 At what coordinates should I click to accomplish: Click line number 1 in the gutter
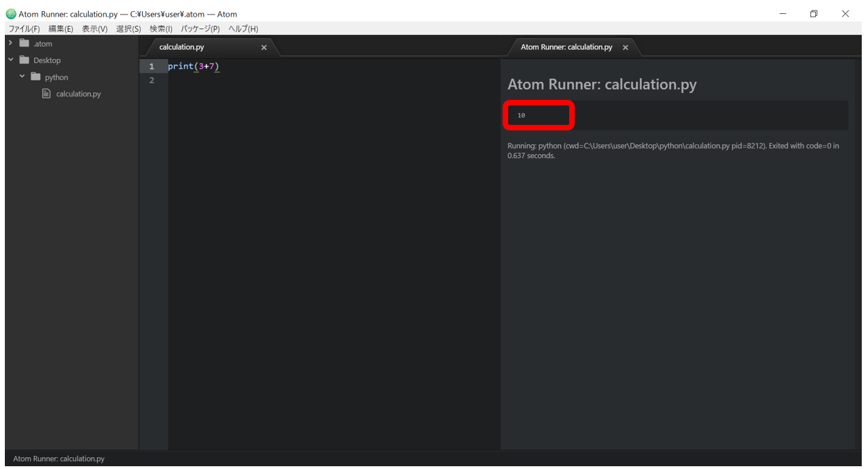(152, 67)
